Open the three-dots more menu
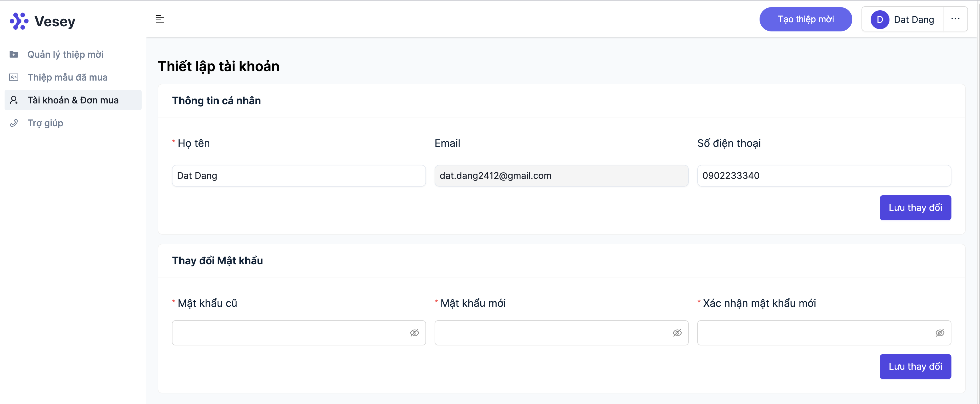This screenshot has width=980, height=404. pos(955,19)
